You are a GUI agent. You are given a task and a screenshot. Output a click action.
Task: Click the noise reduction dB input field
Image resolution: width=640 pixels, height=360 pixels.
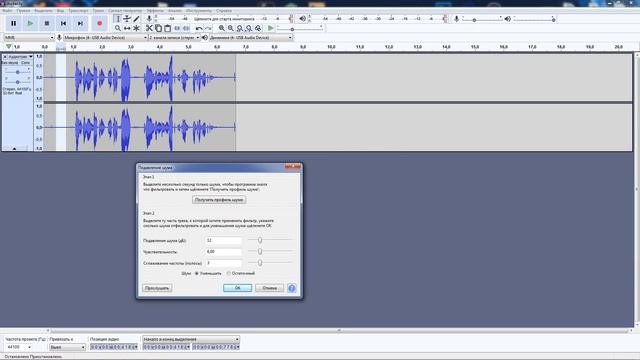tap(223, 240)
